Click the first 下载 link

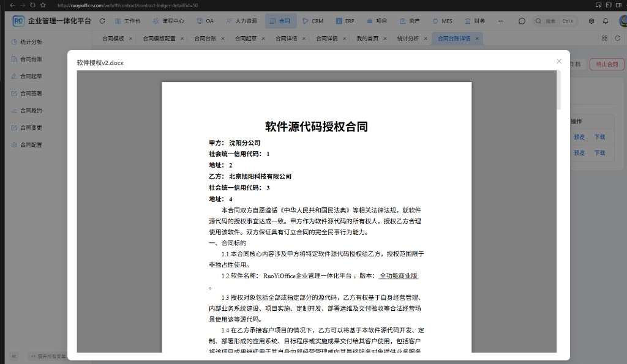point(600,137)
